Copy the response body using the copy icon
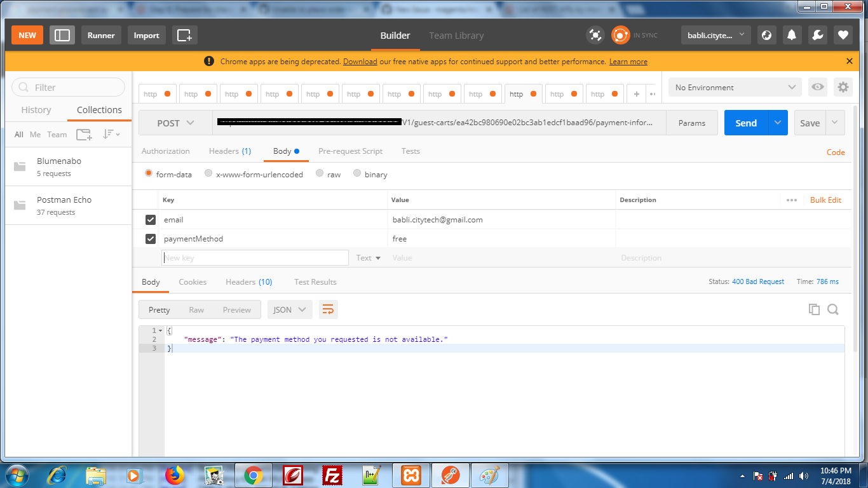Viewport: 868px width, 488px height. click(814, 309)
